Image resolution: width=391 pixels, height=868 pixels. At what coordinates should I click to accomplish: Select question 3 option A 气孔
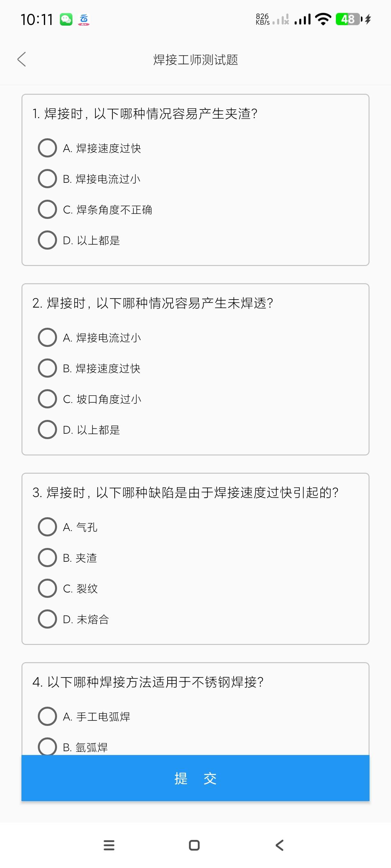[47, 527]
